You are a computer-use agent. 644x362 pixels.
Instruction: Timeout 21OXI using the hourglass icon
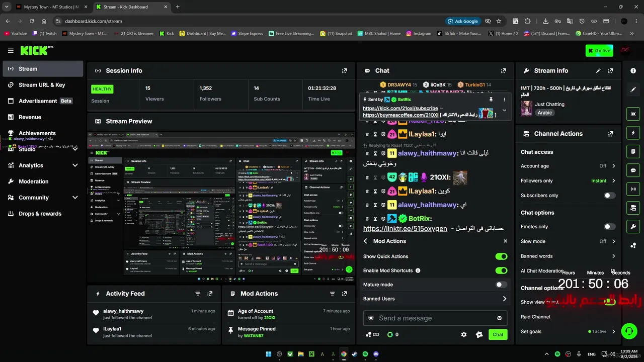pos(375,177)
